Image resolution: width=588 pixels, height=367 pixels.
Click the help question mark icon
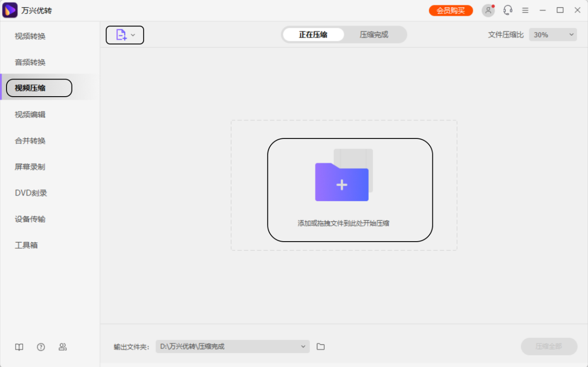(x=40, y=347)
